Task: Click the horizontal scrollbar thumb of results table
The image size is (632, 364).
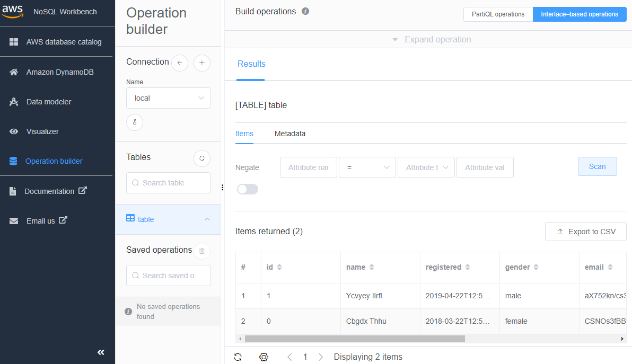Action: coord(355,339)
